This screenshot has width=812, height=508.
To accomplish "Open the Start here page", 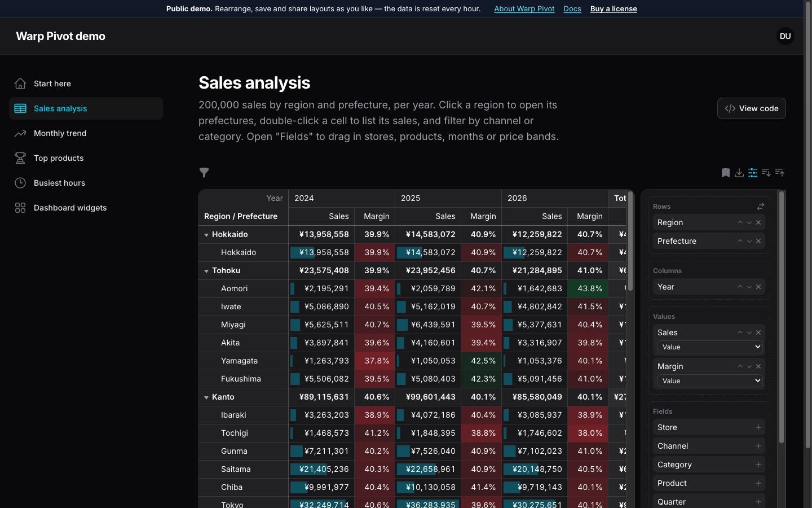I will pos(86,84).
